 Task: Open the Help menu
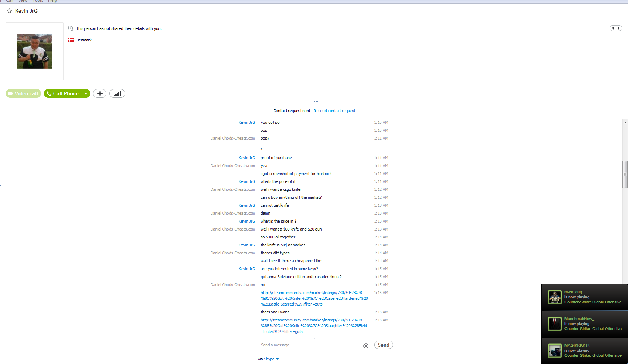tap(53, 1)
